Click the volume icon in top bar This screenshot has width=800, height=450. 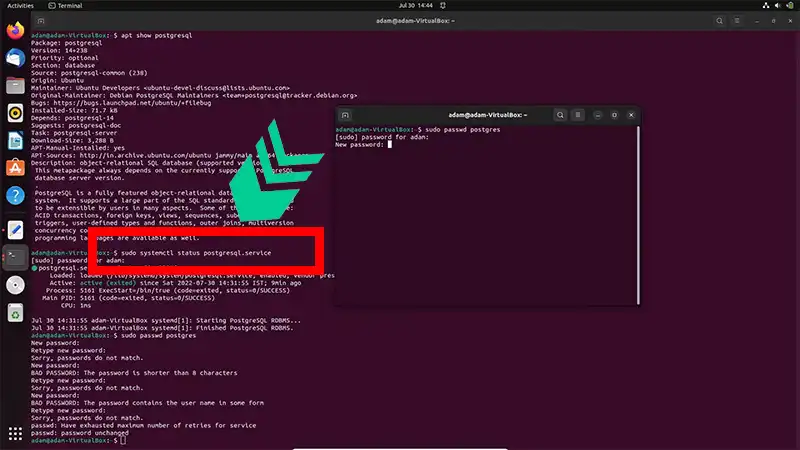pyautogui.click(x=778, y=5)
